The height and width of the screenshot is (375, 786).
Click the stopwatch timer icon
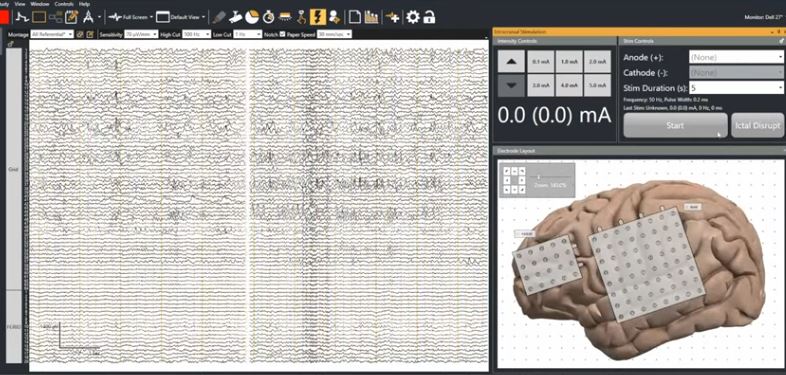pyautogui.click(x=269, y=17)
